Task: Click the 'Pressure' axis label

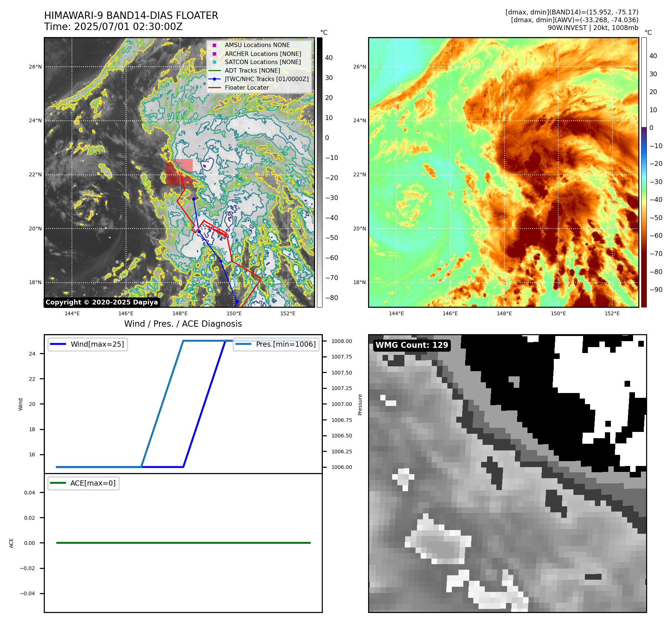Action: 360,404
